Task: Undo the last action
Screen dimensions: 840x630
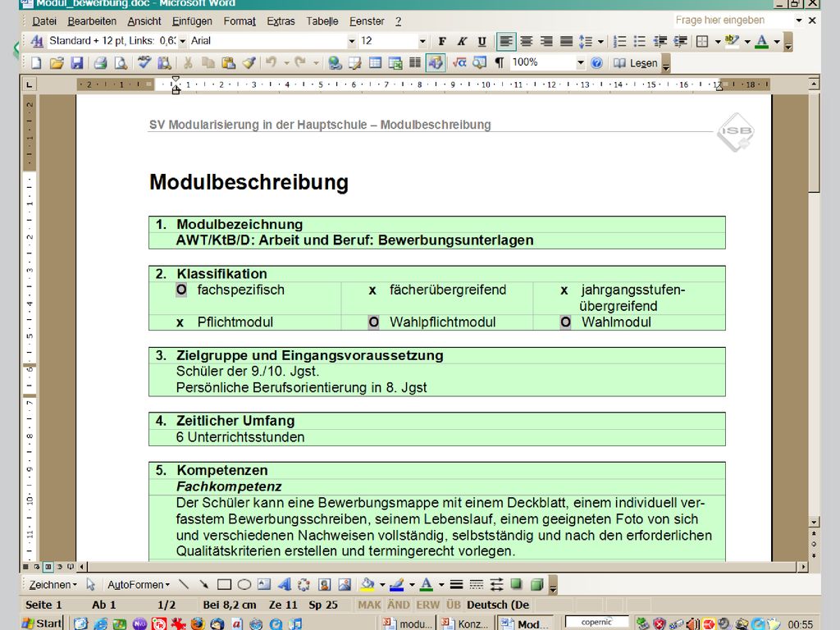Action: pyautogui.click(x=272, y=63)
